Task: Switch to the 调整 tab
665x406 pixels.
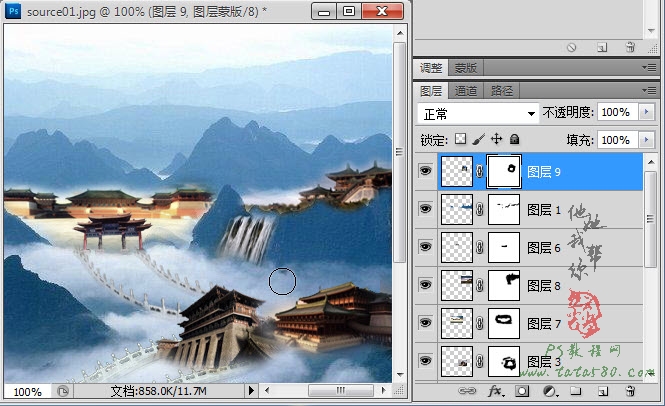Action: [431, 68]
